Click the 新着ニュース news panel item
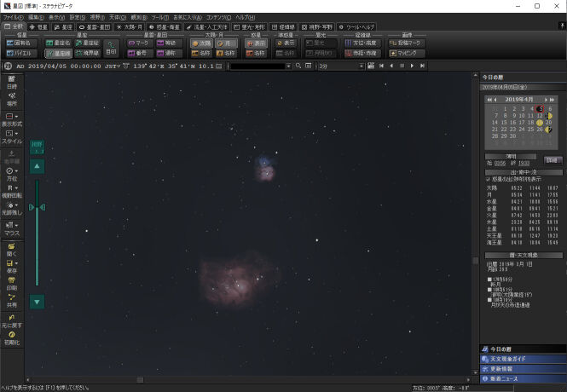 click(x=523, y=378)
